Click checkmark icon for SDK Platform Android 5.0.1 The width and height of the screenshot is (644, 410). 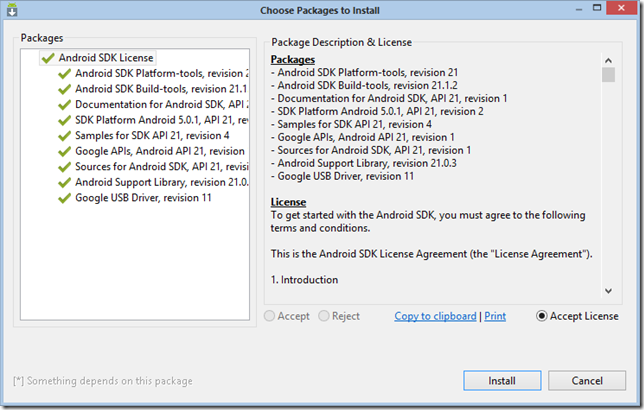coord(64,120)
